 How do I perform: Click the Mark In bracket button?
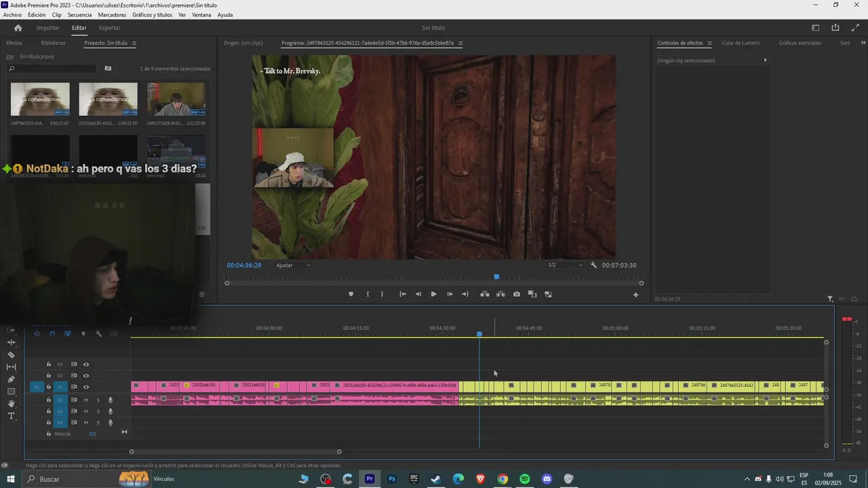368,294
